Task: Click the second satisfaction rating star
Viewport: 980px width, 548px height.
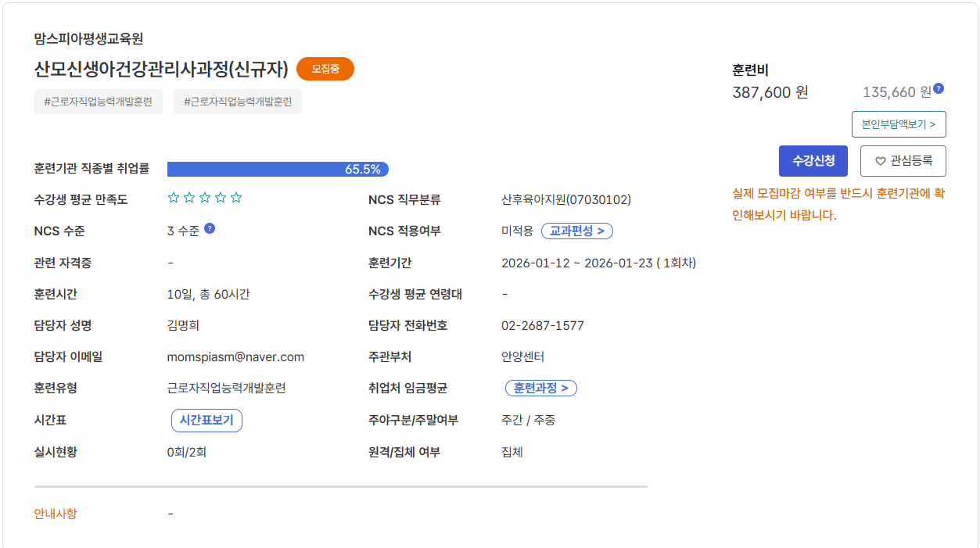Action: pos(189,199)
